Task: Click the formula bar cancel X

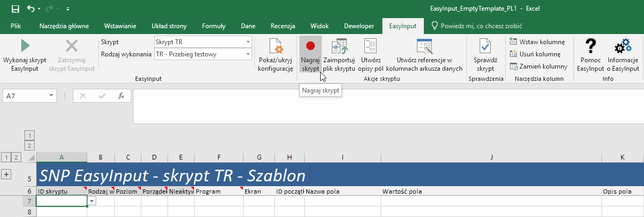Action: [x=82, y=96]
